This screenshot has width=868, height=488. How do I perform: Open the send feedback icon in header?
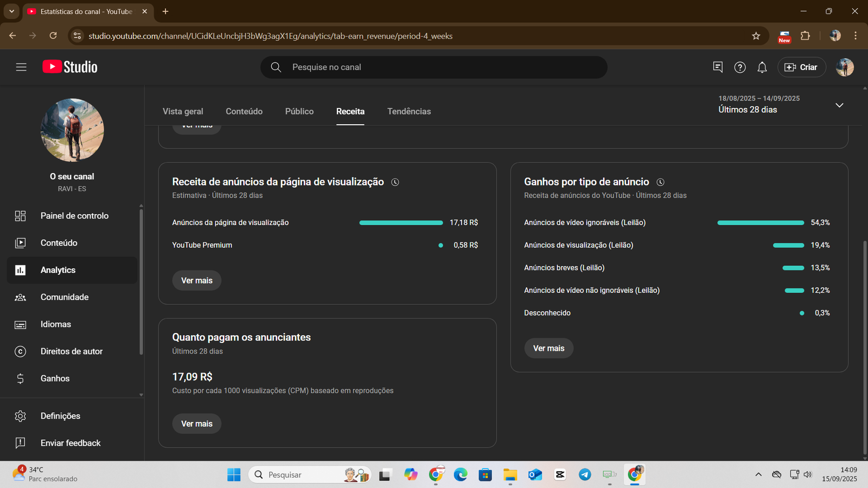coord(717,67)
